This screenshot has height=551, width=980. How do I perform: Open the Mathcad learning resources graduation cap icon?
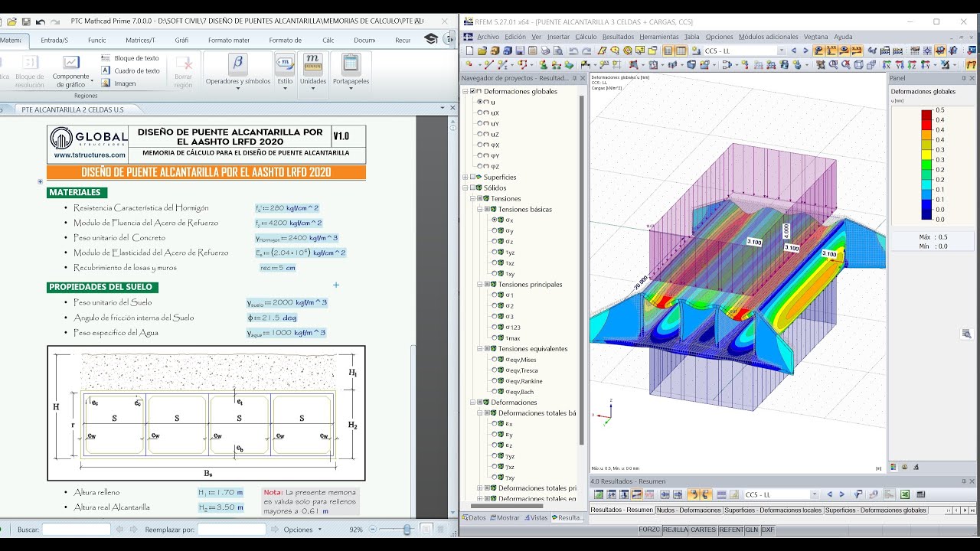(x=431, y=39)
